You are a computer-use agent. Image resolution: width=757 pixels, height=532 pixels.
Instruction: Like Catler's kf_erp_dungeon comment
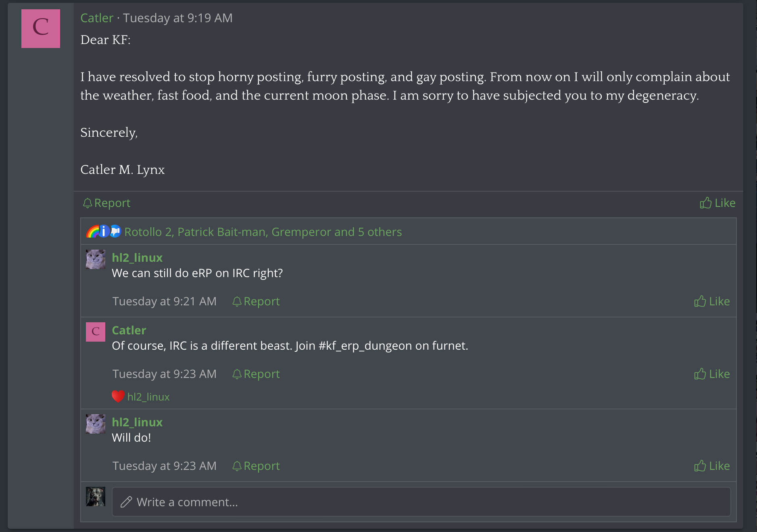(x=712, y=374)
